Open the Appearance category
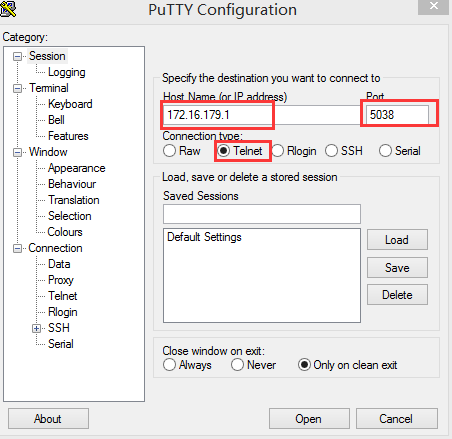The width and height of the screenshot is (452, 439). 76,168
